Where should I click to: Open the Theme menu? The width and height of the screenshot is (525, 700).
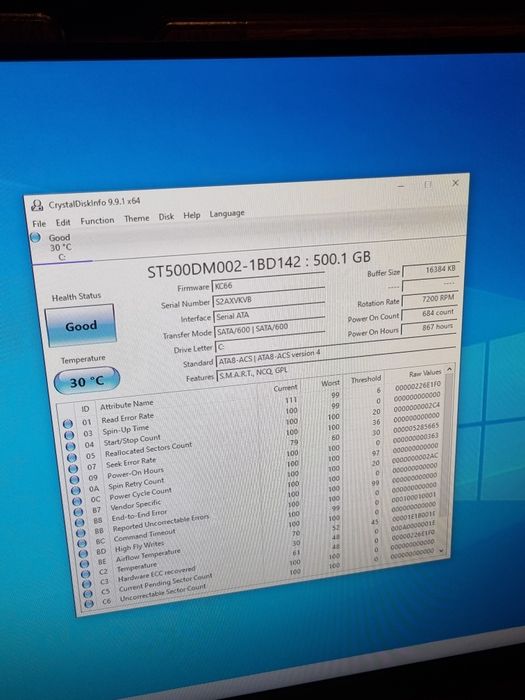137,218
